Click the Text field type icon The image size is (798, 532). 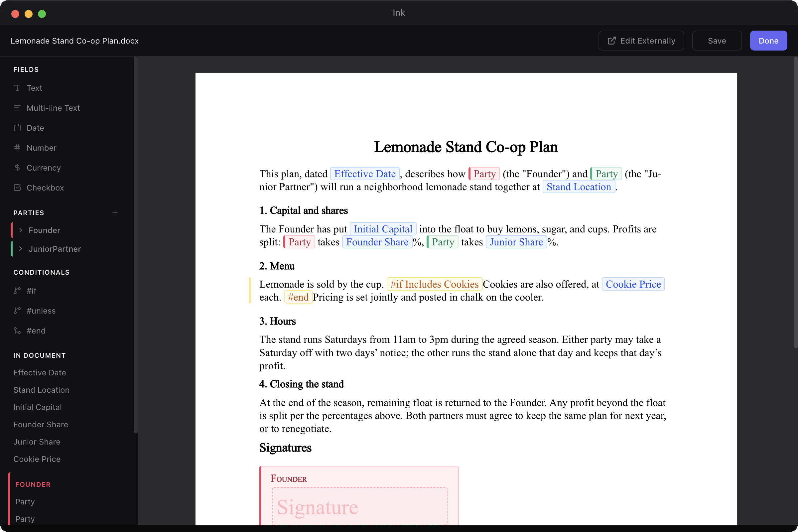click(x=17, y=88)
